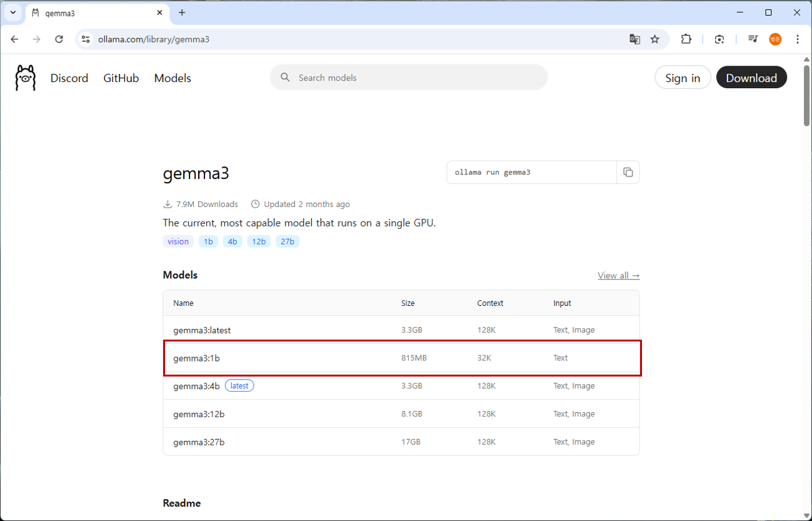The image size is (812, 521).
Task: Click the 32K context value
Action: coord(484,358)
